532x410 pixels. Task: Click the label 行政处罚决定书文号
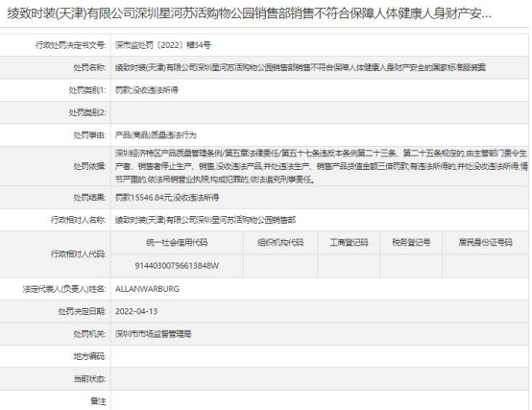71,45
